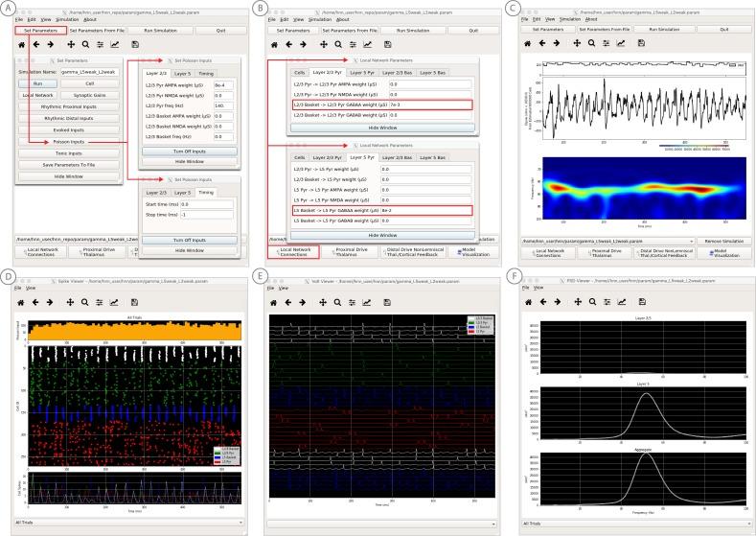Screen dimensions: 756x536
Task: Select the Zoom magnifier in panel A toolbar
Action: (85, 44)
